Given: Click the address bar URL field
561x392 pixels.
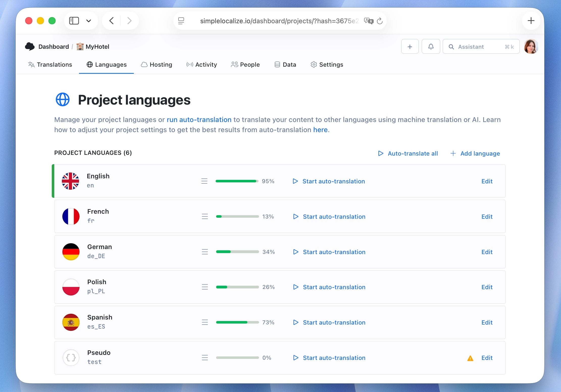Looking at the screenshot, I should (x=278, y=21).
